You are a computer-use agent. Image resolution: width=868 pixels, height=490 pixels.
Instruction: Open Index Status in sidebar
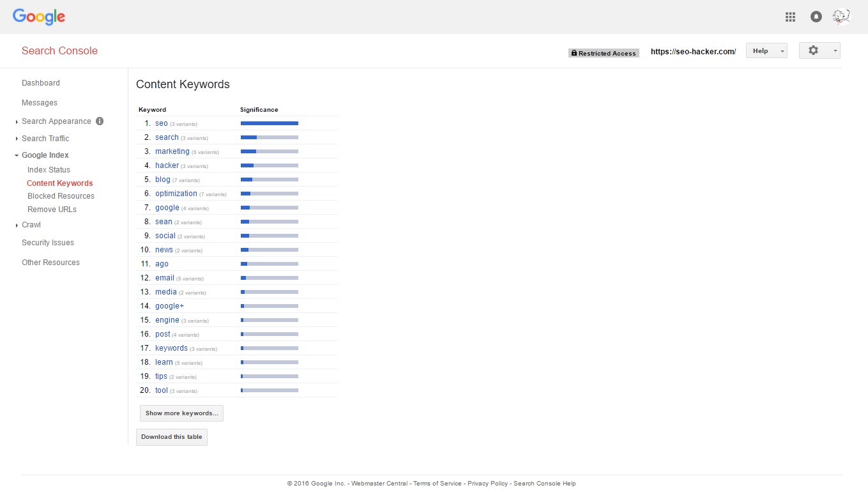(x=49, y=170)
